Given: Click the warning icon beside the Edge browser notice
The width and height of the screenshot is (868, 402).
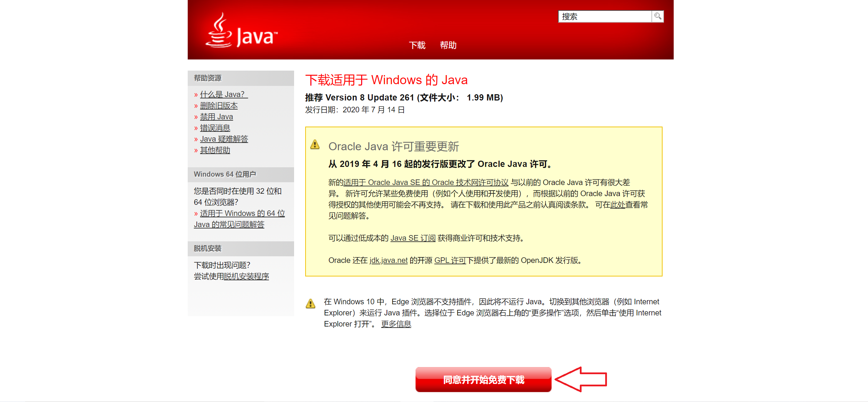Looking at the screenshot, I should coord(310,304).
